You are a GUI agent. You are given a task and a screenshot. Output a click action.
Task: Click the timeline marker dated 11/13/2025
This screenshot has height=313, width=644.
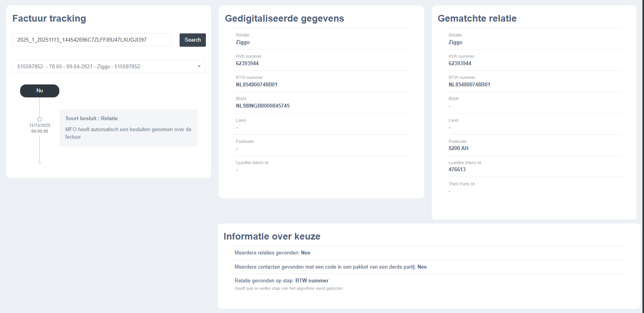[x=39, y=119]
